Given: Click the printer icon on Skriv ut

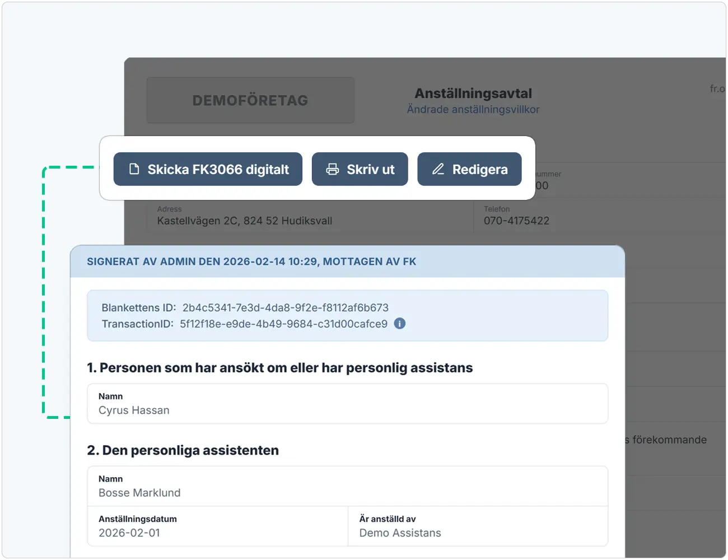Looking at the screenshot, I should pos(333,169).
